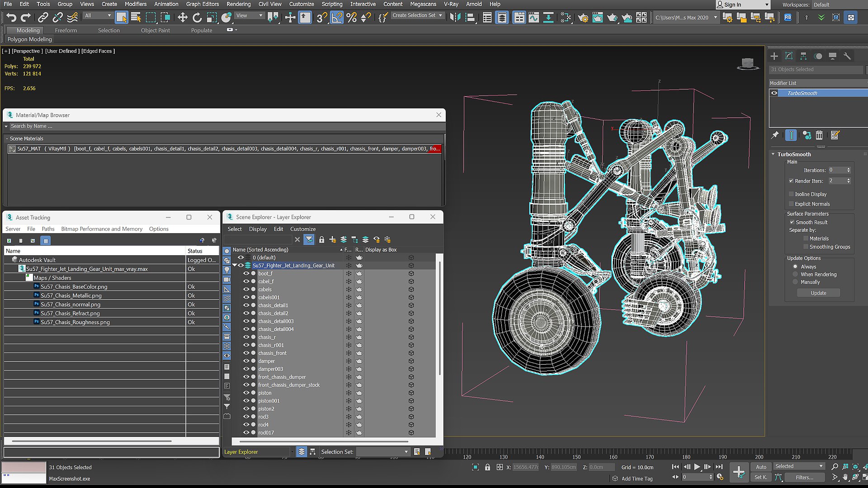This screenshot has height=488, width=868.
Task: Open Bitmap Performance and Memory menu
Action: click(102, 229)
